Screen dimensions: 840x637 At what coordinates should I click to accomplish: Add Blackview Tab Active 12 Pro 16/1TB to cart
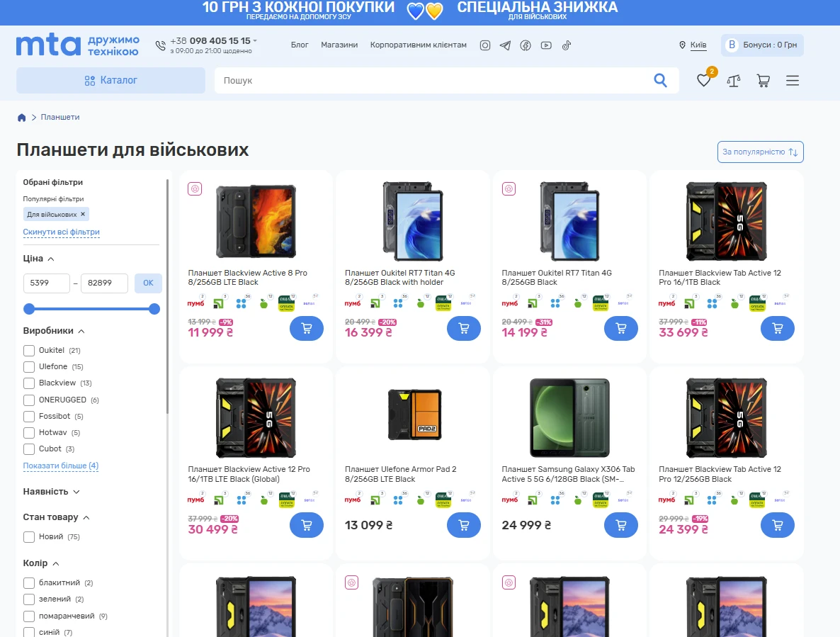[778, 328]
